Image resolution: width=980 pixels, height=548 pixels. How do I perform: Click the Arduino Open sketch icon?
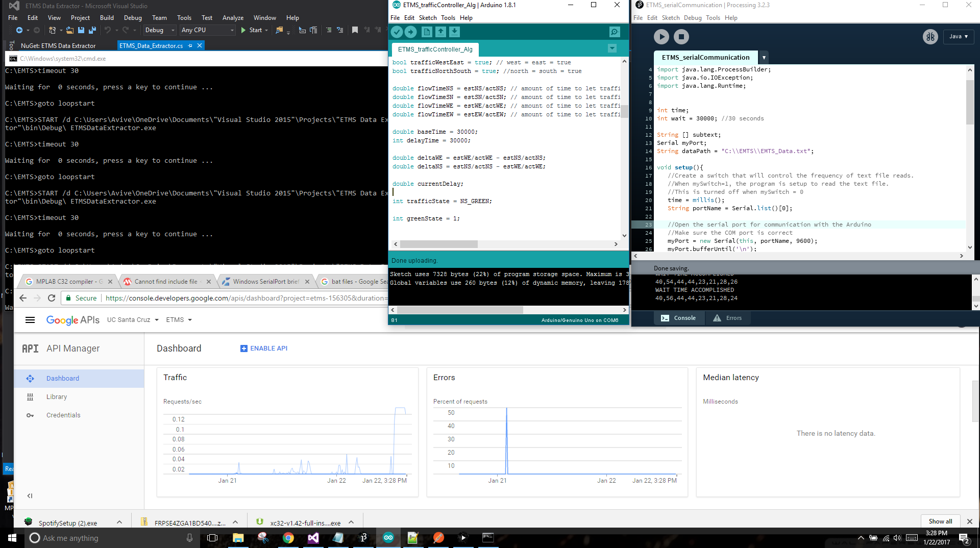(440, 32)
